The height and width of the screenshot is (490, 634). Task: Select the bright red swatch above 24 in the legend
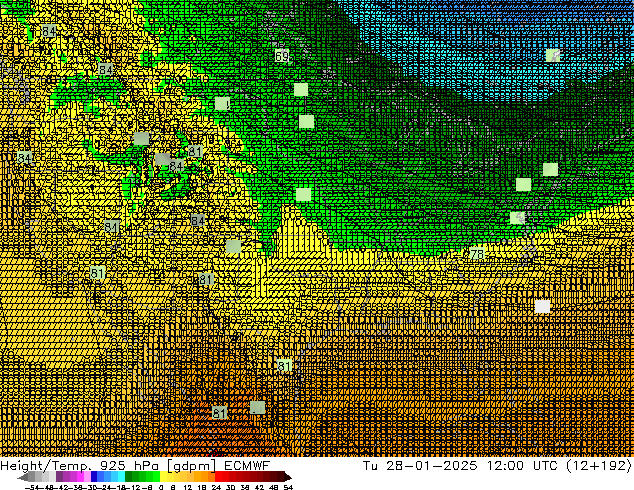pos(218,476)
